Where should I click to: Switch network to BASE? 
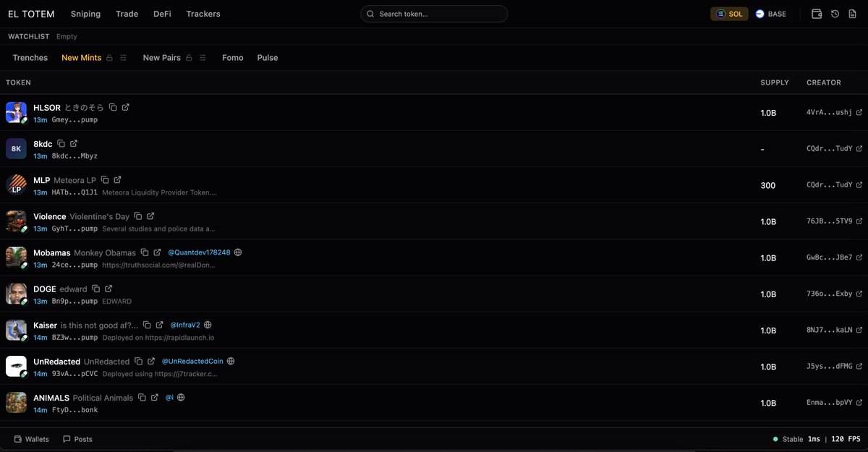click(x=770, y=14)
